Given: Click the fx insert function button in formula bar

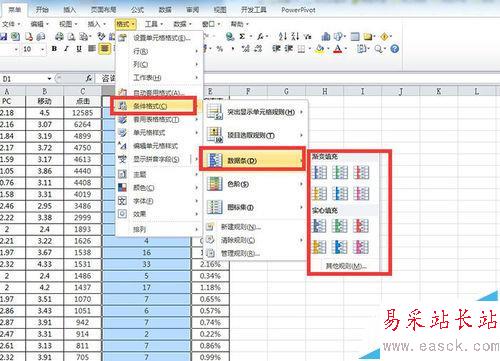Looking at the screenshot, I should tap(89, 78).
